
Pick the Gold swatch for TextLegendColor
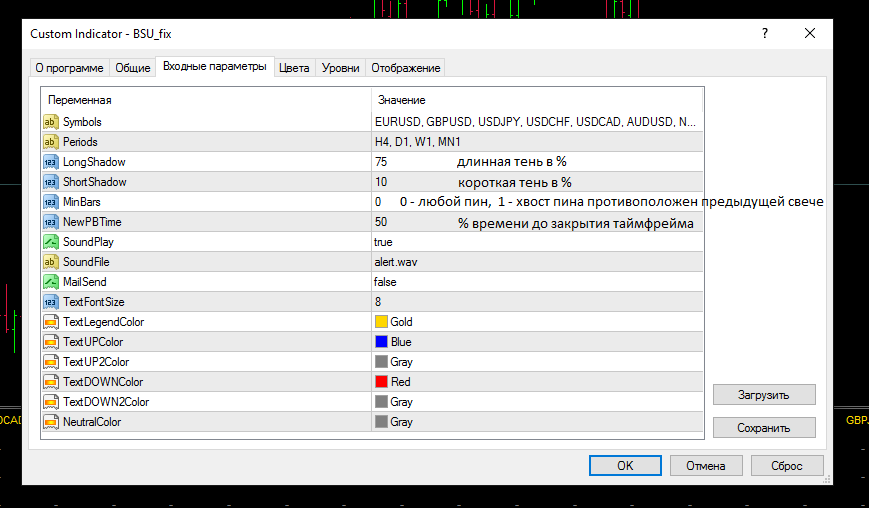pyautogui.click(x=381, y=321)
